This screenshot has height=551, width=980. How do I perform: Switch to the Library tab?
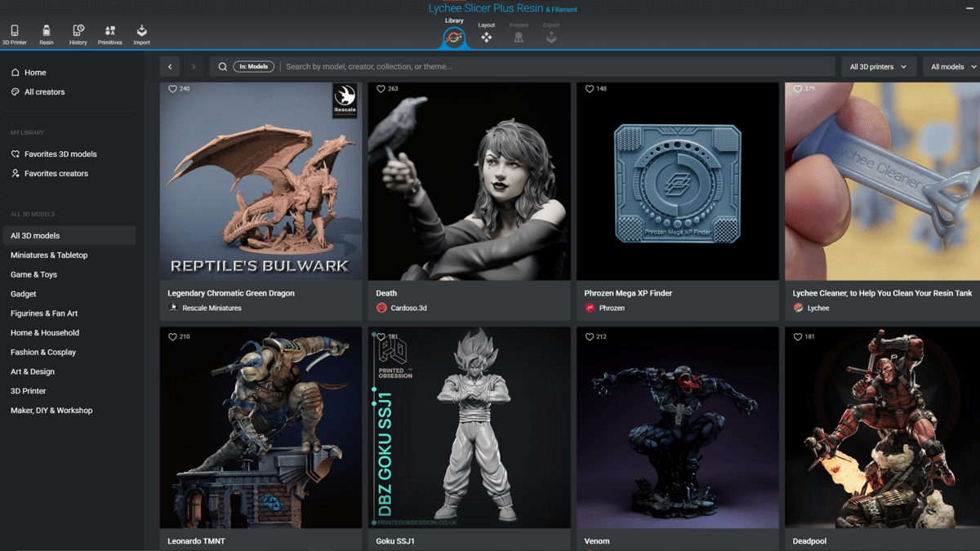tap(454, 33)
